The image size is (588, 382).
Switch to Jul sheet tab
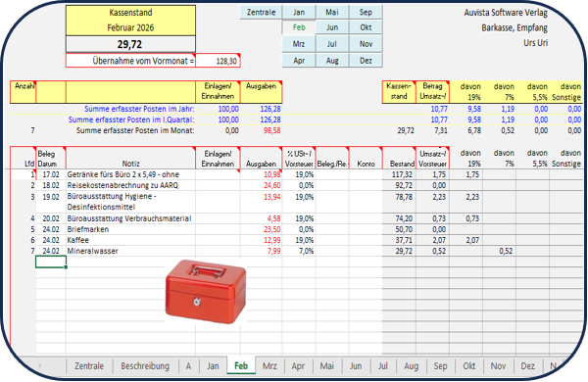383,366
